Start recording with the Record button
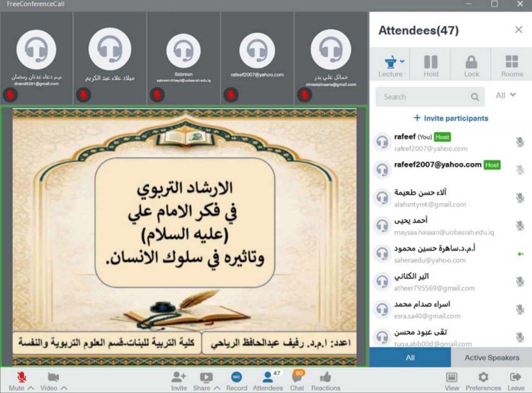This screenshot has width=532, height=393. [x=236, y=378]
